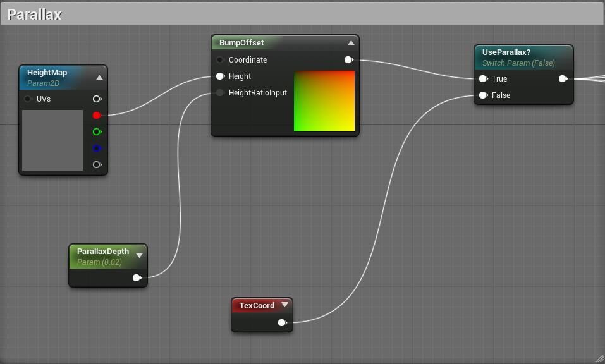The width and height of the screenshot is (605, 364).
Task: Click the red channel output pin on HeightMap
Action: 97,115
